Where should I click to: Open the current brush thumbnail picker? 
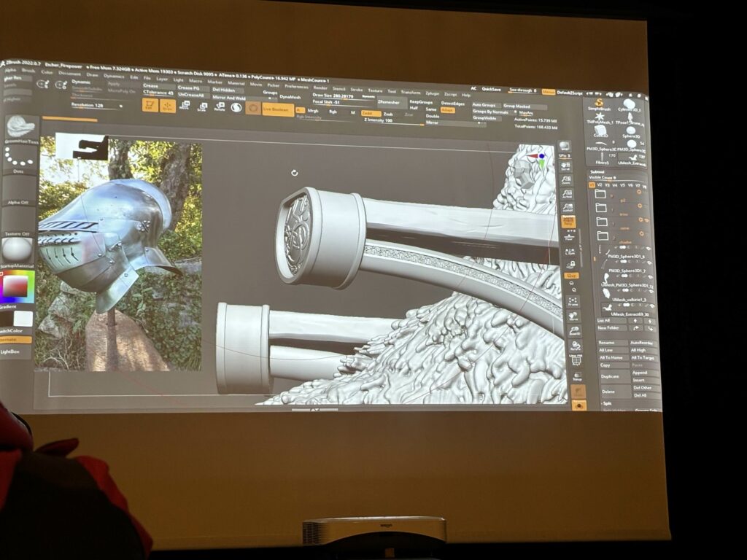click(20, 127)
